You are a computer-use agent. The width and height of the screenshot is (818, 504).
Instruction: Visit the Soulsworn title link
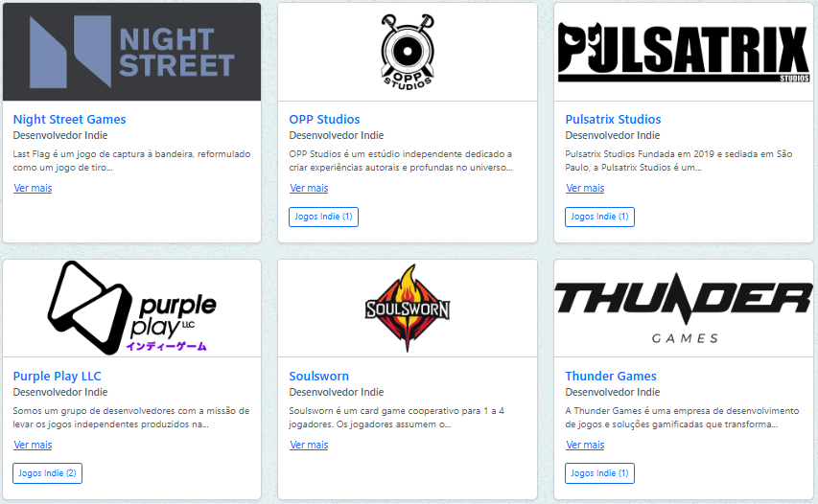pyautogui.click(x=318, y=377)
